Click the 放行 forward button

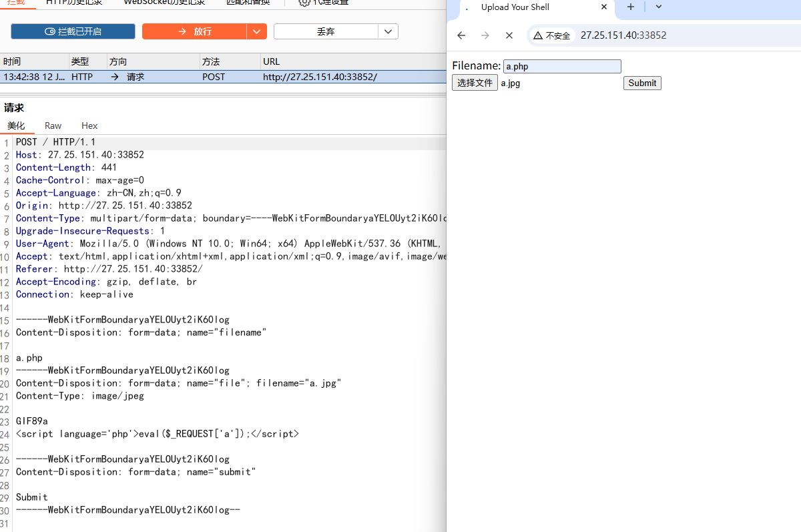point(194,31)
